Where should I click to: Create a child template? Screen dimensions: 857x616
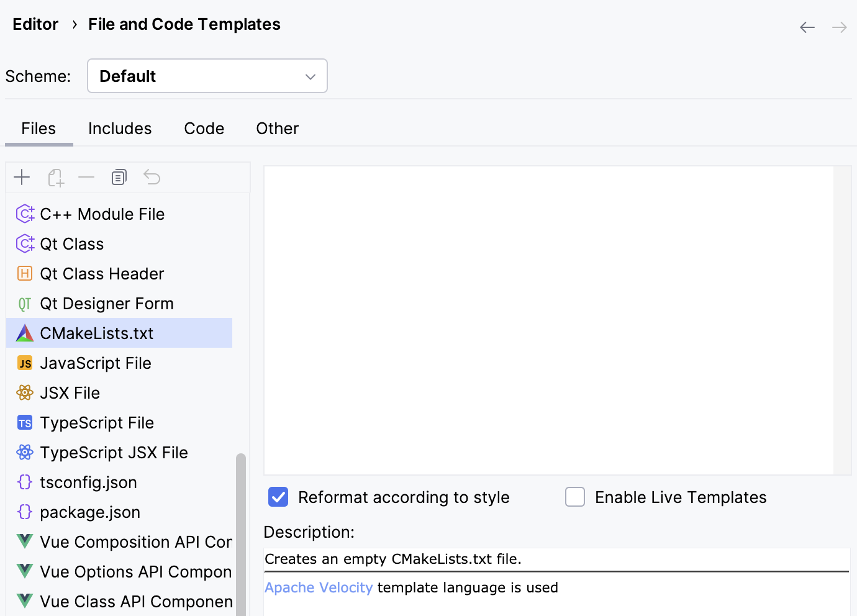(55, 177)
